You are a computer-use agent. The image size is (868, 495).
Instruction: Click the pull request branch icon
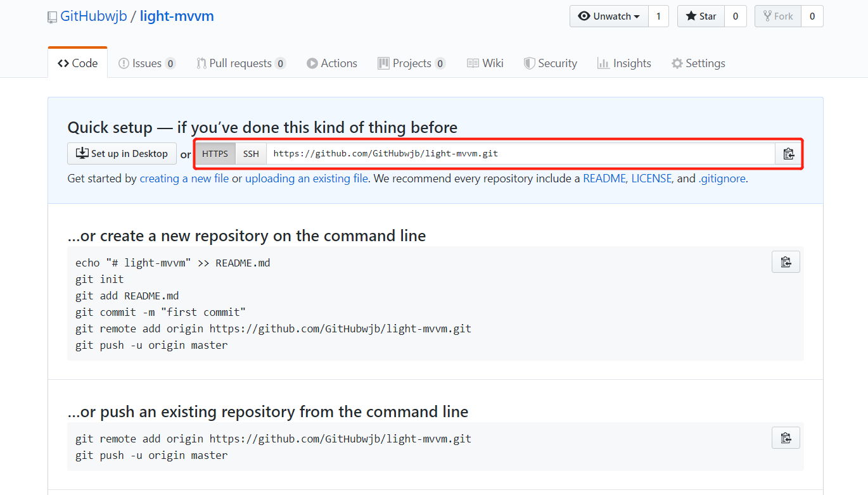(x=201, y=63)
